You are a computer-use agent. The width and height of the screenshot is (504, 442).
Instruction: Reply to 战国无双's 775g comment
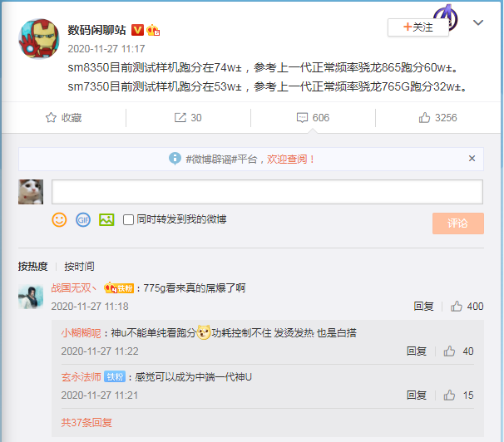(423, 307)
